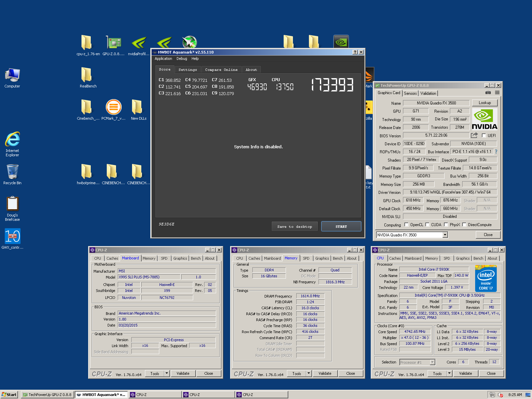Open the Help menu in Aquamark
The height and width of the screenshot is (399, 532).
pyautogui.click(x=195, y=59)
